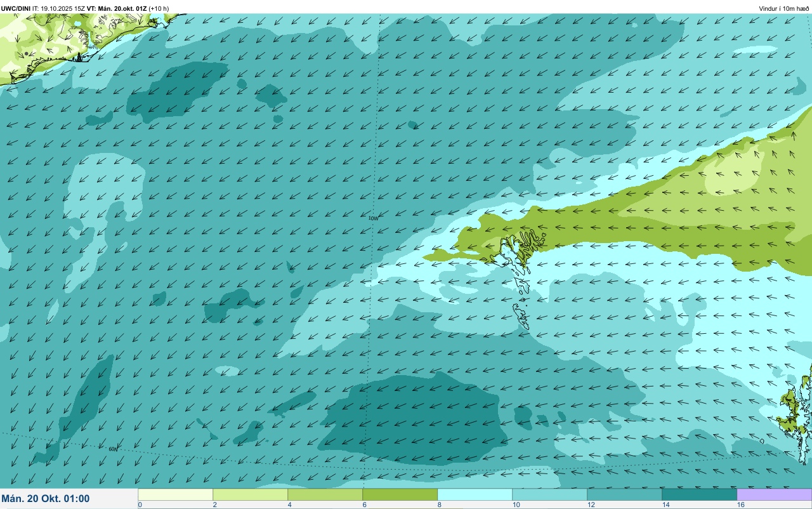Click the pale yellow 0–2 legend swatch
Screen dimensions: 812x509
click(x=176, y=494)
